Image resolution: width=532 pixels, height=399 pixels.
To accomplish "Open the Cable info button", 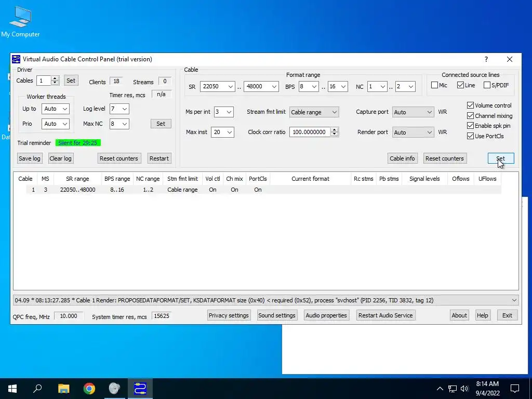I will [x=402, y=158].
